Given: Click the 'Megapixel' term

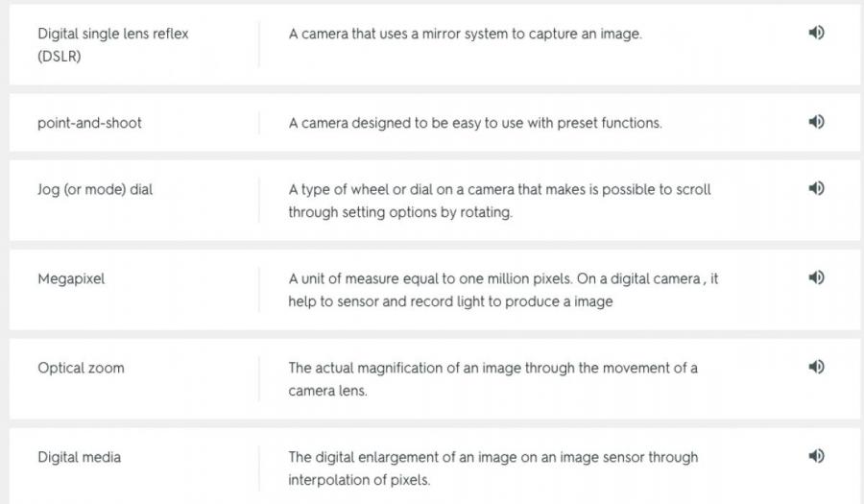Looking at the screenshot, I should [71, 278].
